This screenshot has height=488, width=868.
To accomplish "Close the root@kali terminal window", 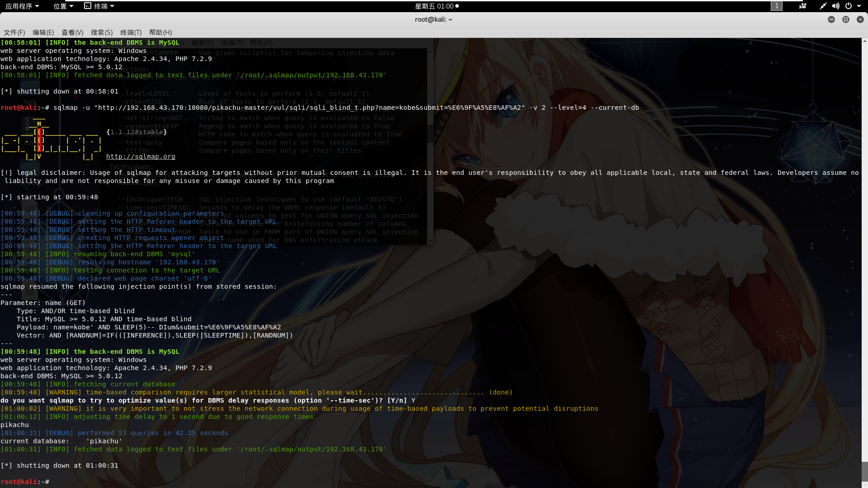I will [x=860, y=19].
